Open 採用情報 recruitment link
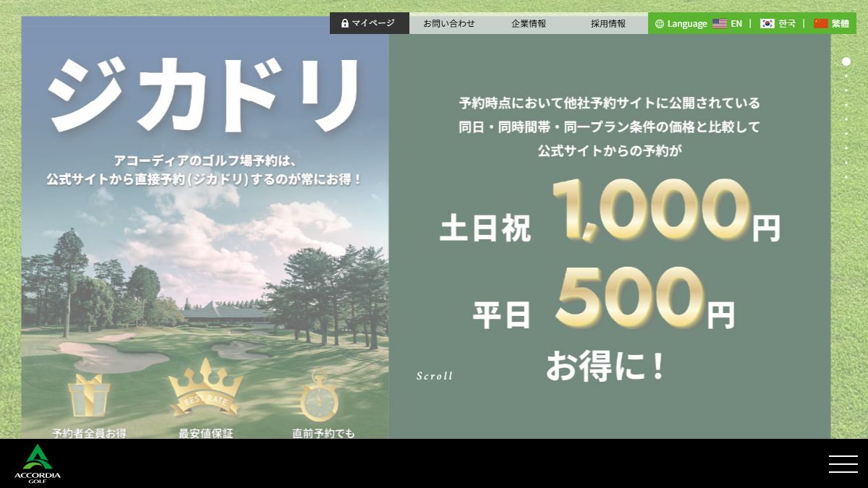Viewport: 868px width, 488px height. pos(608,23)
